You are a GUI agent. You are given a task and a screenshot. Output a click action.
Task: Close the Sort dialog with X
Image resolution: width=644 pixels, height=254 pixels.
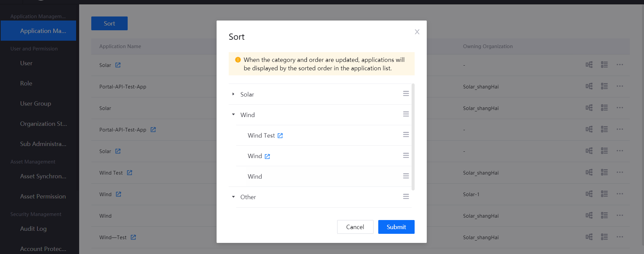[417, 32]
